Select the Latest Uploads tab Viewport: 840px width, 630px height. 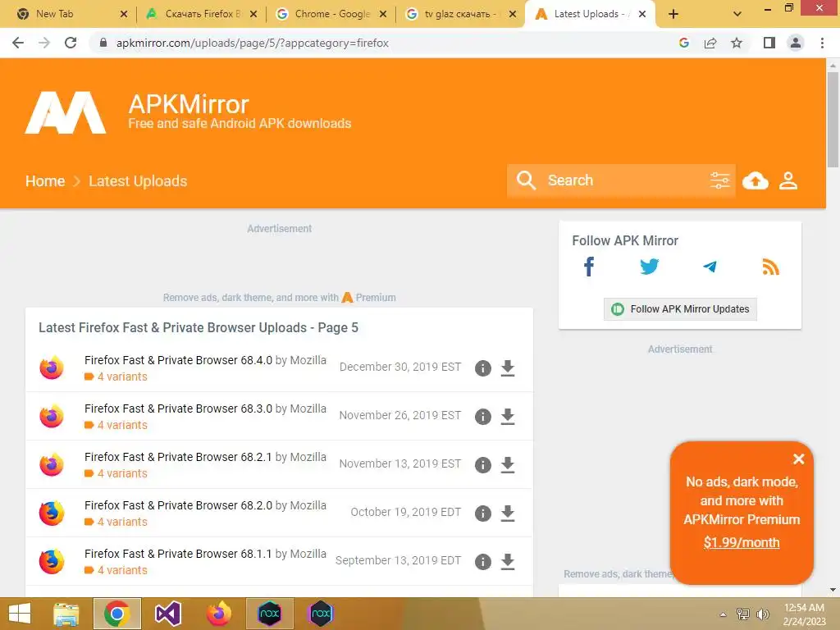coord(589,14)
